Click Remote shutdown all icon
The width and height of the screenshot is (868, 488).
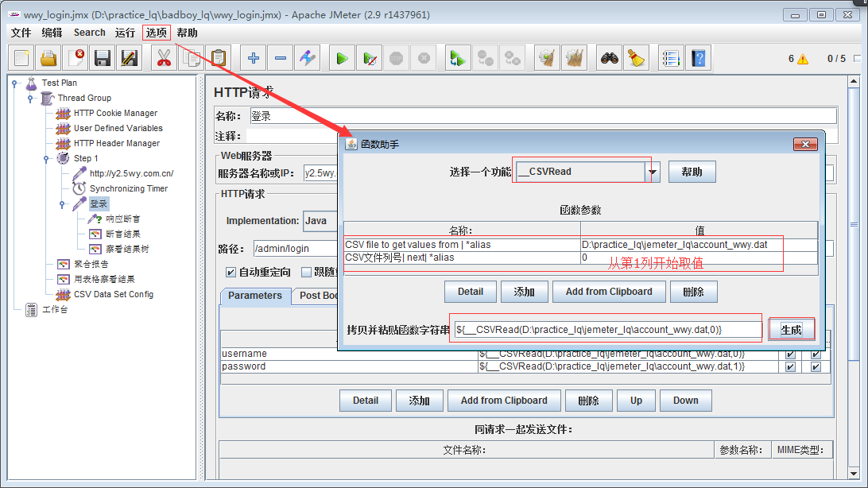click(x=513, y=58)
